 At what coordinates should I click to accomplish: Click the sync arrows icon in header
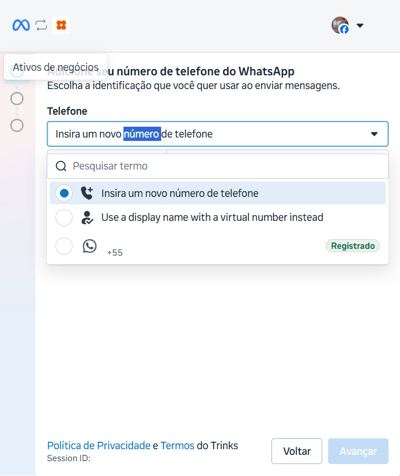pos(41,25)
